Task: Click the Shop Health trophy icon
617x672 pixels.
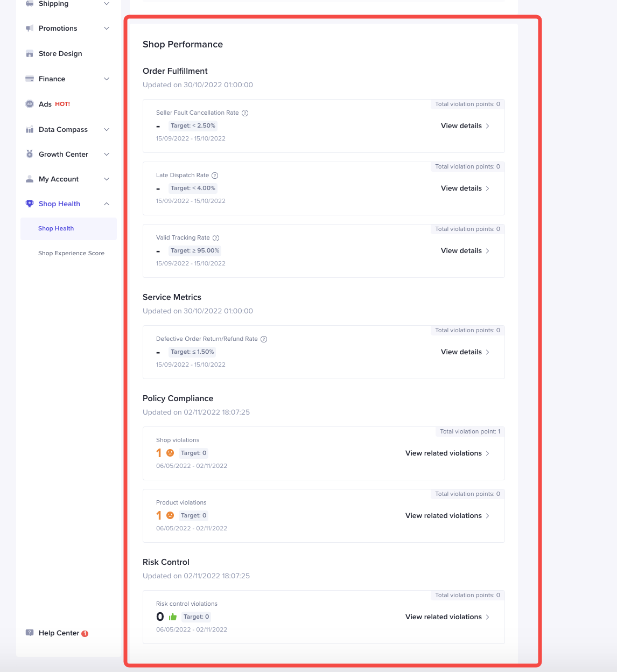Action: (x=30, y=204)
